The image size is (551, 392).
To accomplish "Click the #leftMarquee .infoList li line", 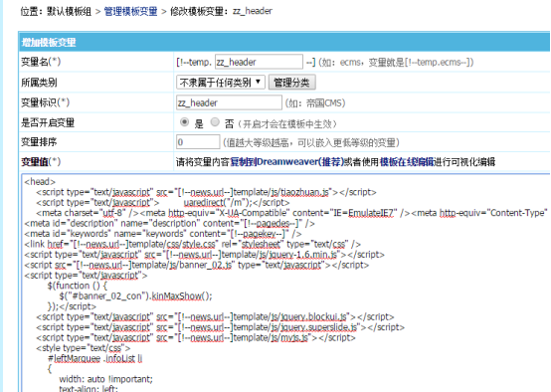I will pyautogui.click(x=95, y=358).
